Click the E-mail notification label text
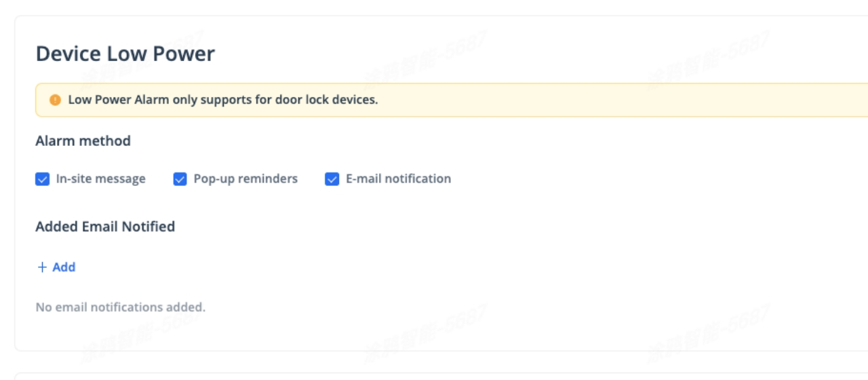868x380 pixels. [398, 179]
